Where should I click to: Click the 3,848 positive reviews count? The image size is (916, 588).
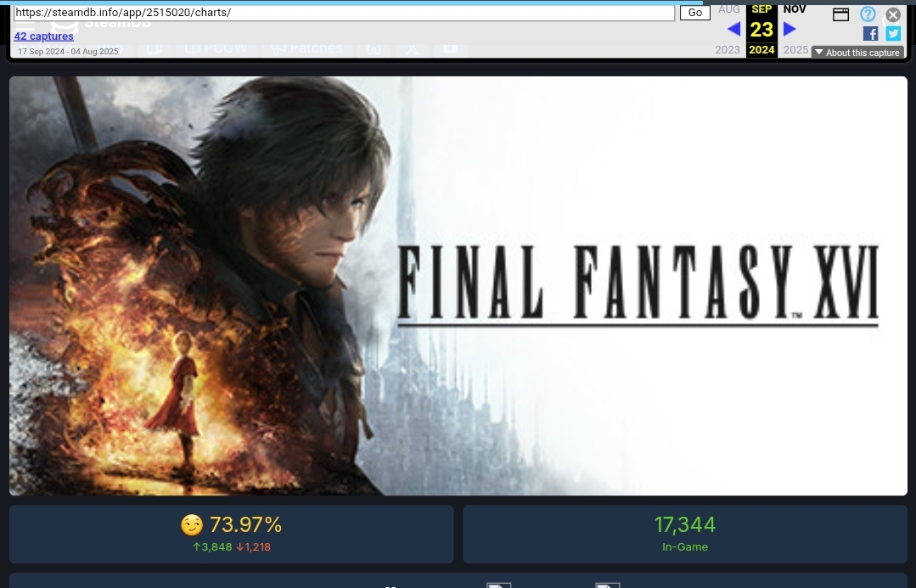click(212, 547)
